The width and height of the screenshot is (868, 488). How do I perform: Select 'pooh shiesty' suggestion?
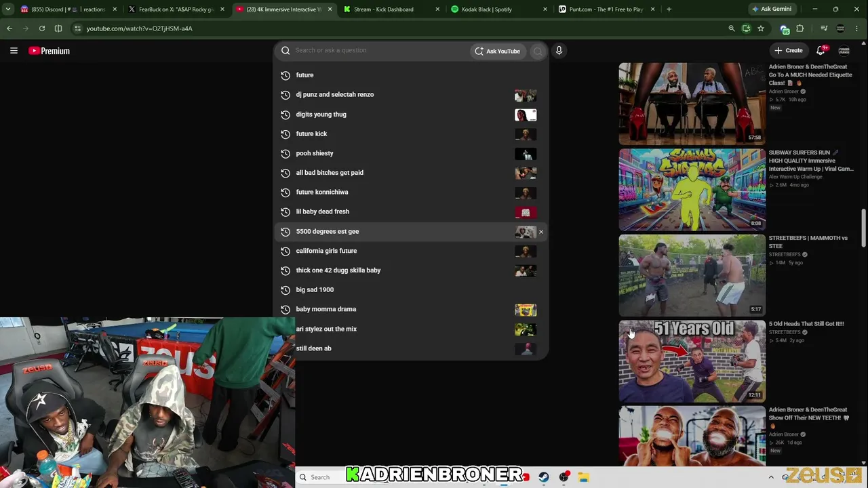pos(410,153)
